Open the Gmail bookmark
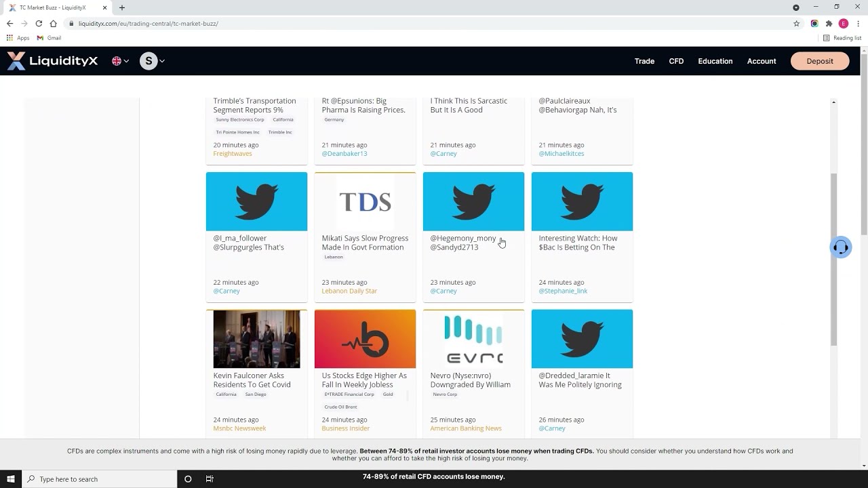This screenshot has height=488, width=868. tap(50, 38)
